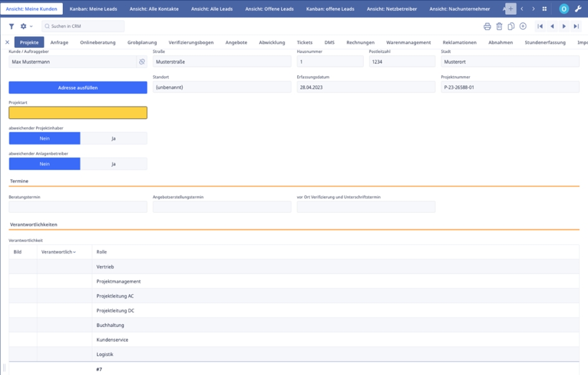Screen dimensions: 588x375
Task: Expand the Verantwortlich column header chevron
Action: coord(74,252)
